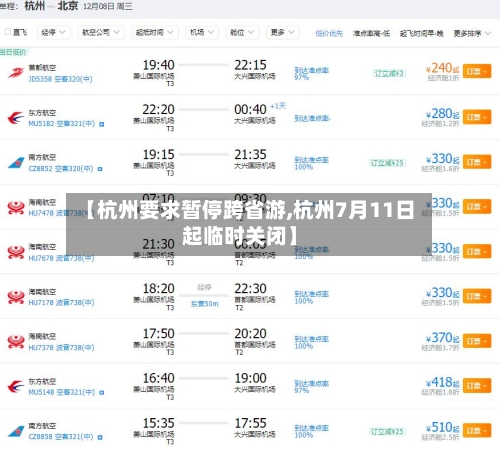View 到达准点率 97% for JD5358
This screenshot has height=450, width=500.
pos(311,74)
